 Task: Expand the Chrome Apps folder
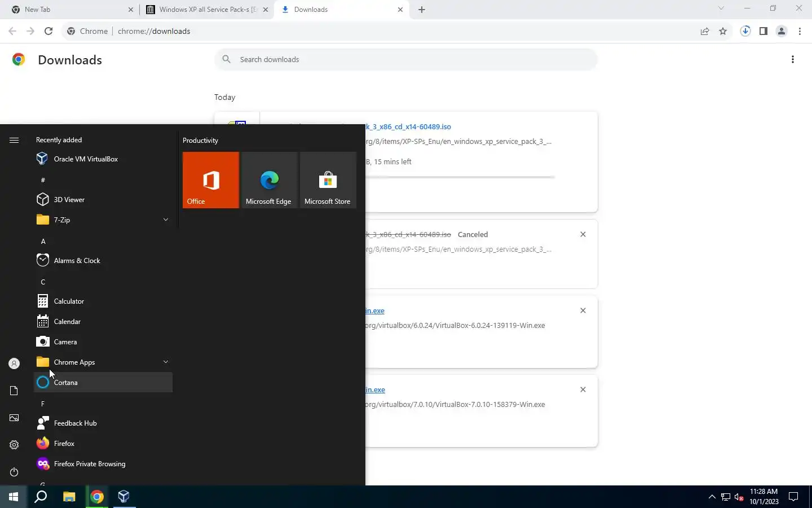[x=103, y=362]
